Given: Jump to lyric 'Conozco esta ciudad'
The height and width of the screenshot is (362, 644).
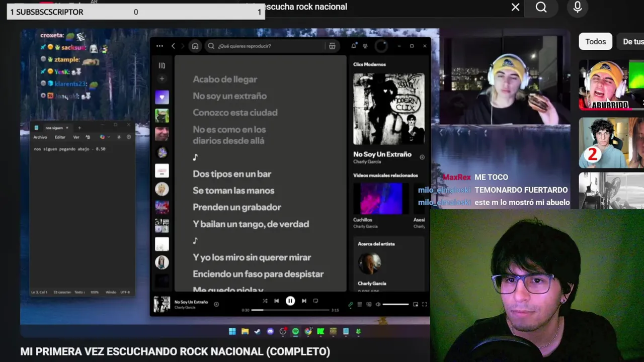Looking at the screenshot, I should [235, 113].
